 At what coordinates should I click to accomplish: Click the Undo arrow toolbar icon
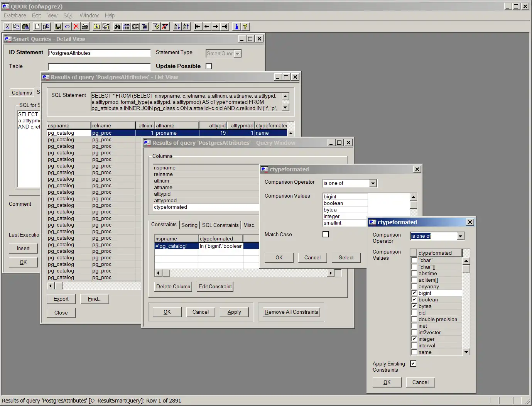coord(67,27)
